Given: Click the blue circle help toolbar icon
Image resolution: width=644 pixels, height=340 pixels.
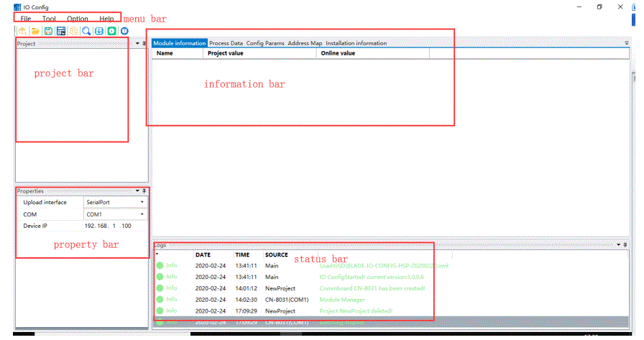Looking at the screenshot, I should click(x=124, y=31).
